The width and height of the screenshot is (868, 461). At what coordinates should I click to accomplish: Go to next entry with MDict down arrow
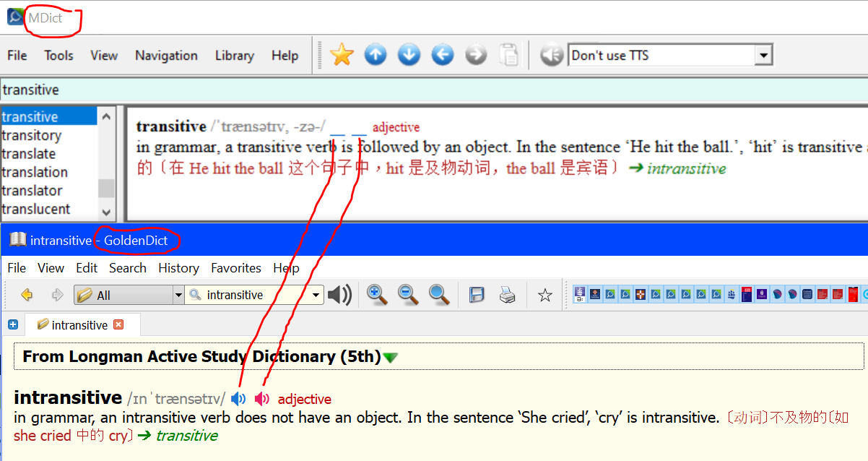pyautogui.click(x=409, y=55)
